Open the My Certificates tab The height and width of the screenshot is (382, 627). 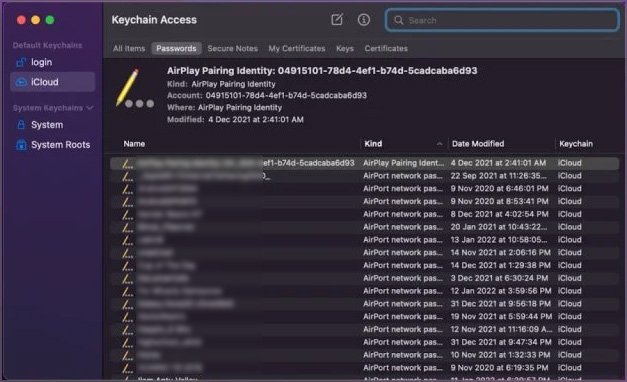[x=297, y=48]
